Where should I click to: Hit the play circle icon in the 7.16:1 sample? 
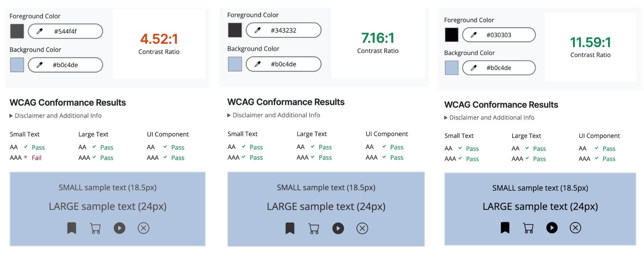click(x=338, y=228)
